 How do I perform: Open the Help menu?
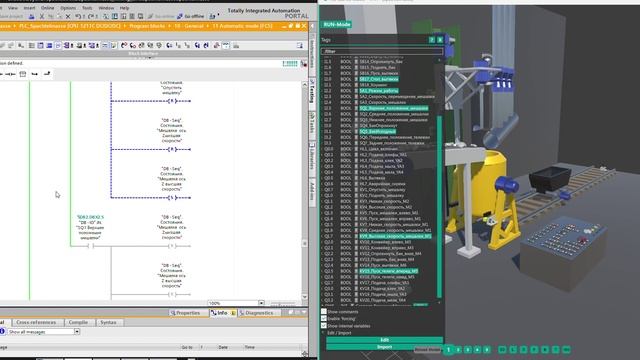tap(124, 8)
